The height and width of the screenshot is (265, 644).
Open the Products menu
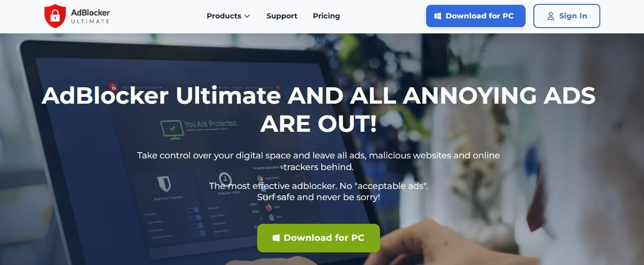pyautogui.click(x=228, y=16)
